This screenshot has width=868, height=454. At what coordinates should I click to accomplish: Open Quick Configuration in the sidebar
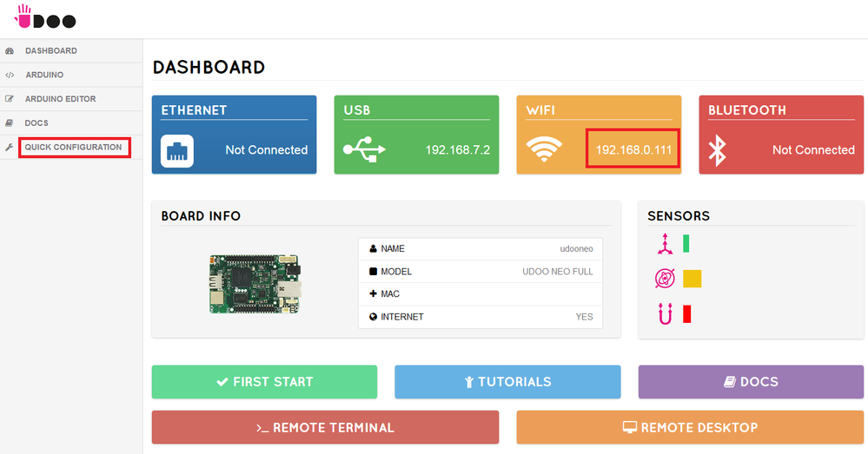pyautogui.click(x=73, y=147)
